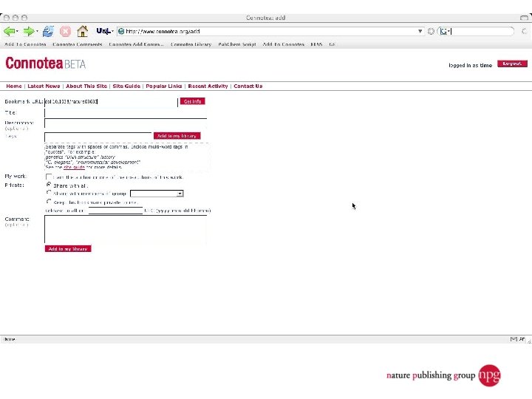The height and width of the screenshot is (399, 532).
Task: Click Add to my library below Comment
Action: pyautogui.click(x=68, y=249)
